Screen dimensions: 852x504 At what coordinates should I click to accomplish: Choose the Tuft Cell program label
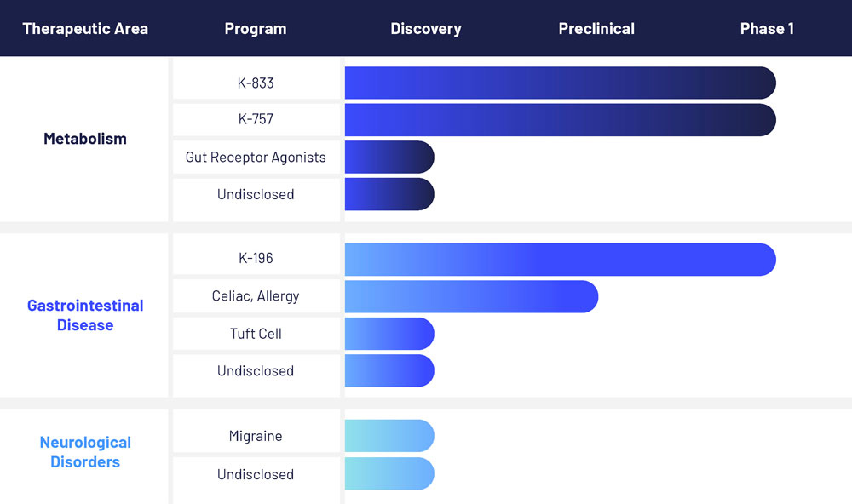click(256, 334)
